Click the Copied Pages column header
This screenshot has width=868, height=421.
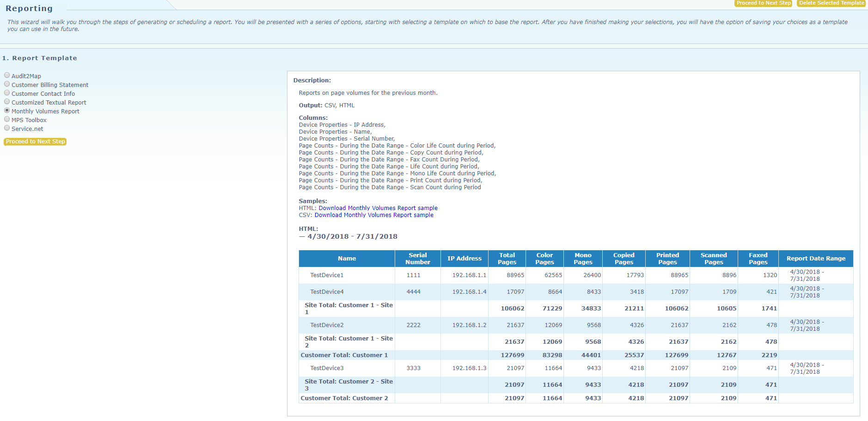coord(624,259)
